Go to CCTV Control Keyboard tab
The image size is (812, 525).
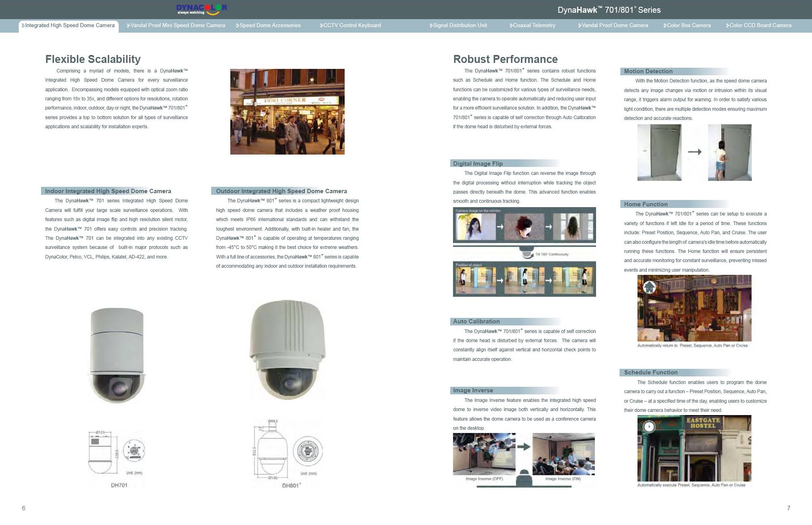[x=351, y=25]
